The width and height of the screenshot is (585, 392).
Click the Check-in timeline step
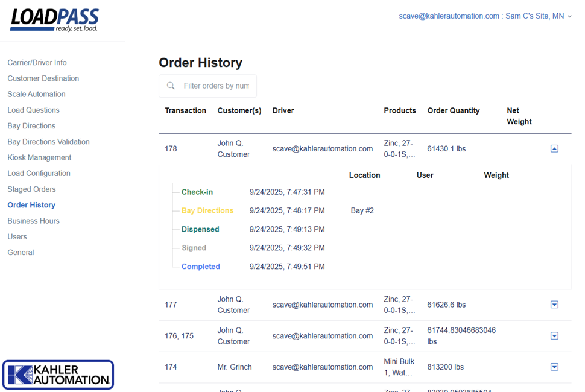[197, 192]
